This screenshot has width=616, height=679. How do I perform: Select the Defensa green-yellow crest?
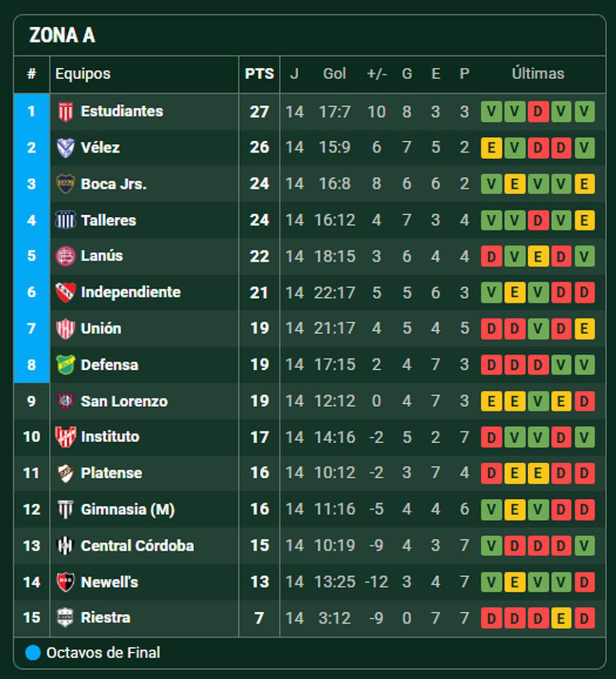point(65,365)
